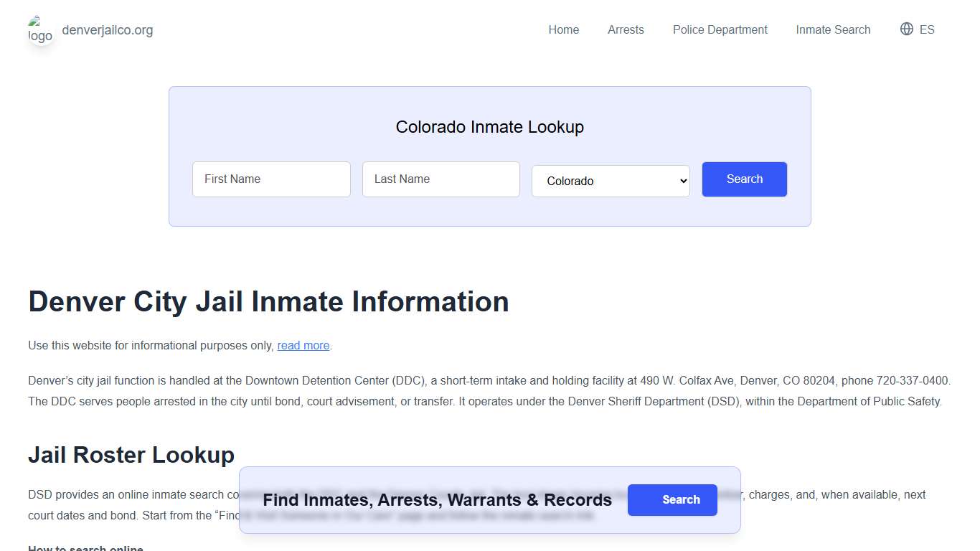Click the "Colorado Inmate Lookup" title

tap(490, 127)
